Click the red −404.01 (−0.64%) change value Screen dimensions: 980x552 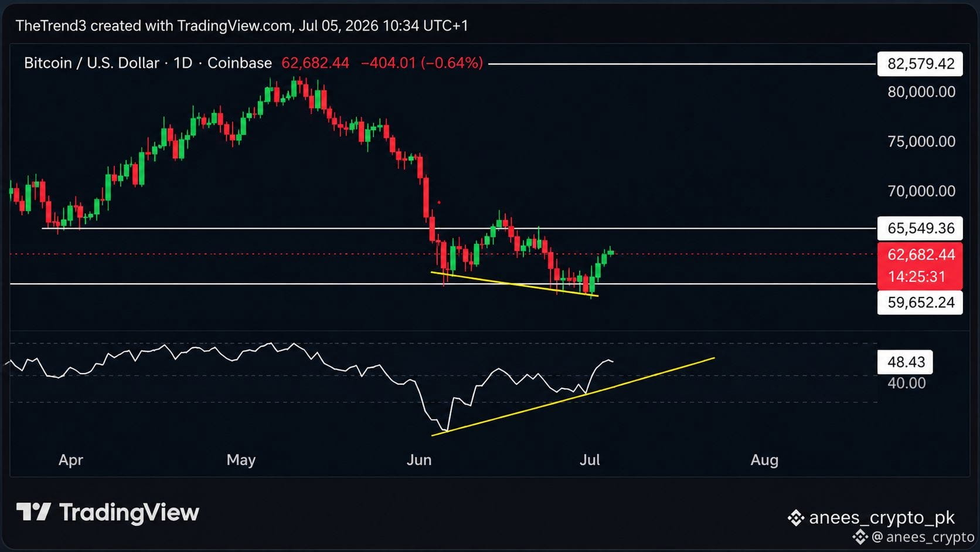[x=422, y=63]
